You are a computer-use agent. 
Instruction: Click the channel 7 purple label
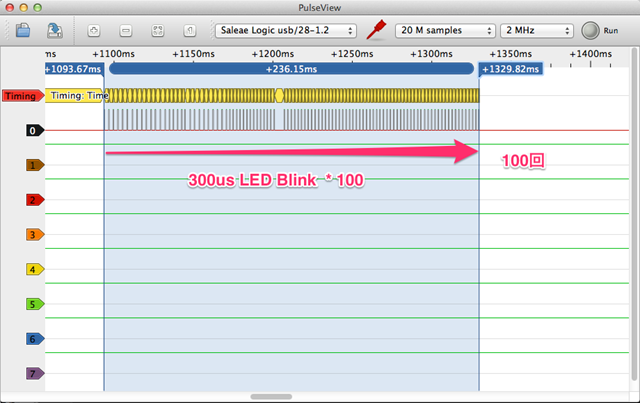34,373
